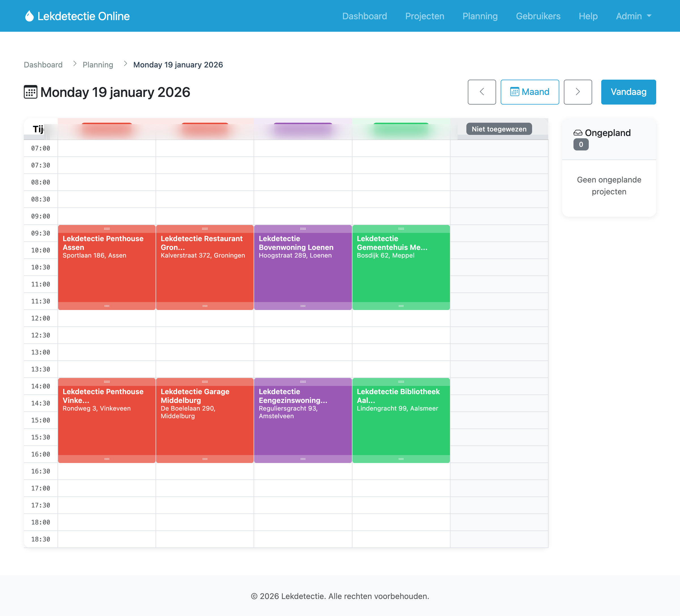Screen dimensions: 680x616
Task: Click the resize handle below Bovenwoning Loenen event
Action: (x=302, y=306)
